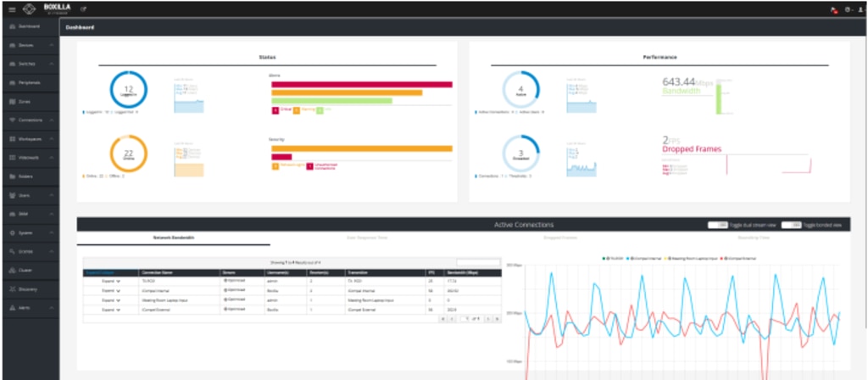Viewport: 868px width, 380px height.
Task: Toggle dual stream view switch
Action: point(718,225)
